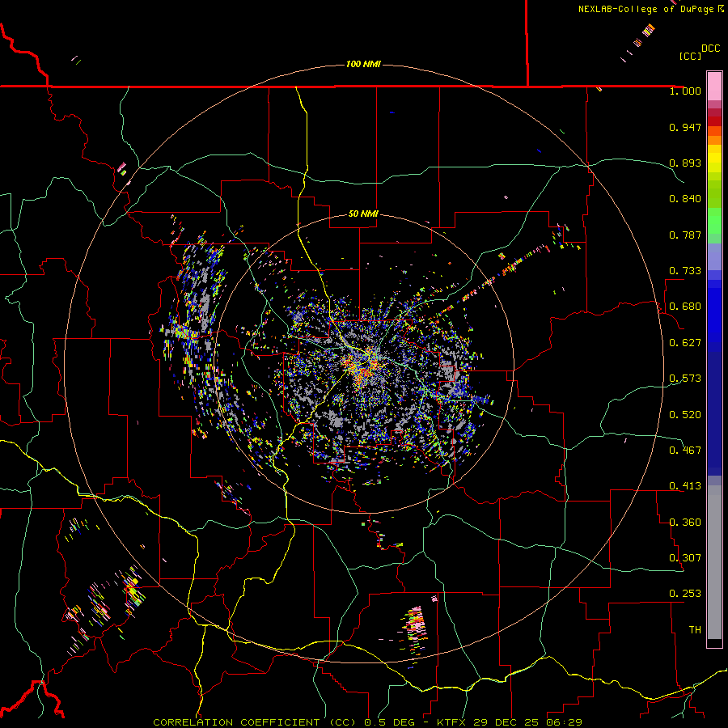Click the 0.840 value on the color scale
Viewport: 728px width, 728px height.
coord(685,199)
